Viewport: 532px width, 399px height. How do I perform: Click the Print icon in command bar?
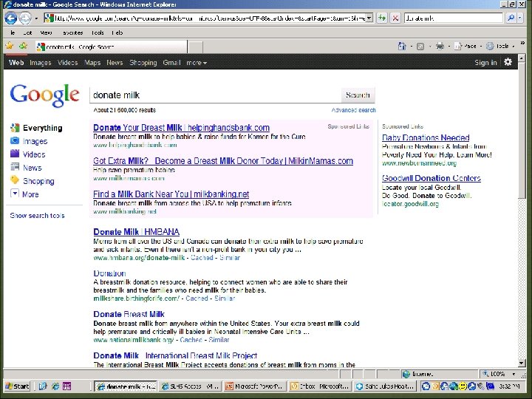point(440,46)
